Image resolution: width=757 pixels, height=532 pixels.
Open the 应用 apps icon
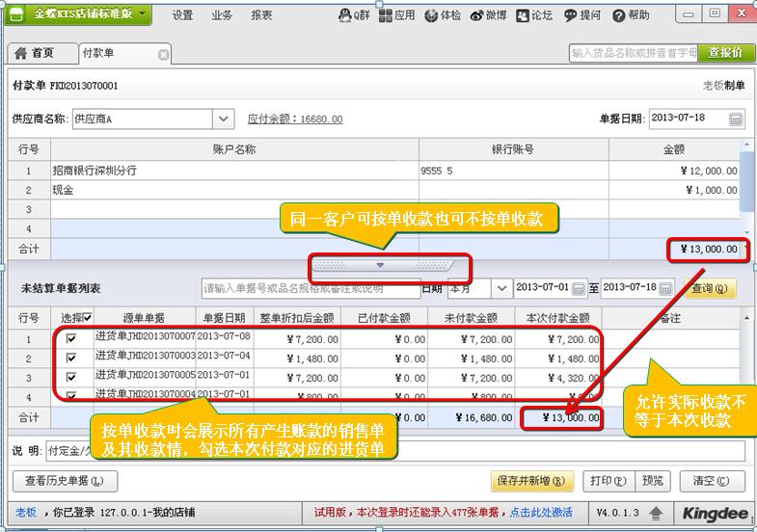pos(397,15)
